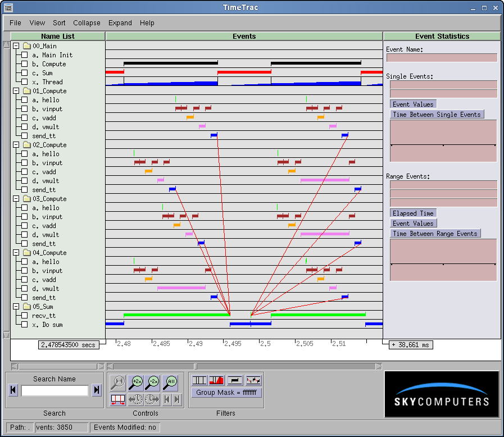The width and height of the screenshot is (504, 437).
Task: Click the zoom-to-selection magnifier icon
Action: [117, 382]
